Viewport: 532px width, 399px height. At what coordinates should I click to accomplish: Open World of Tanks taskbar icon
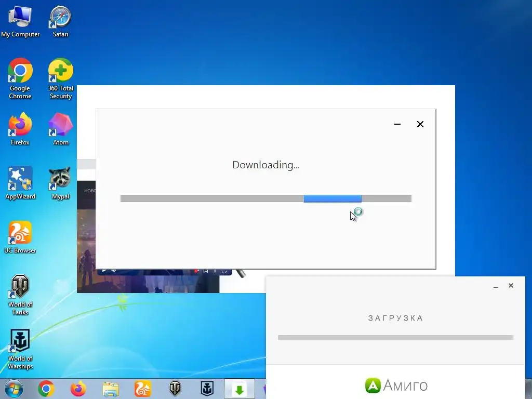175,389
